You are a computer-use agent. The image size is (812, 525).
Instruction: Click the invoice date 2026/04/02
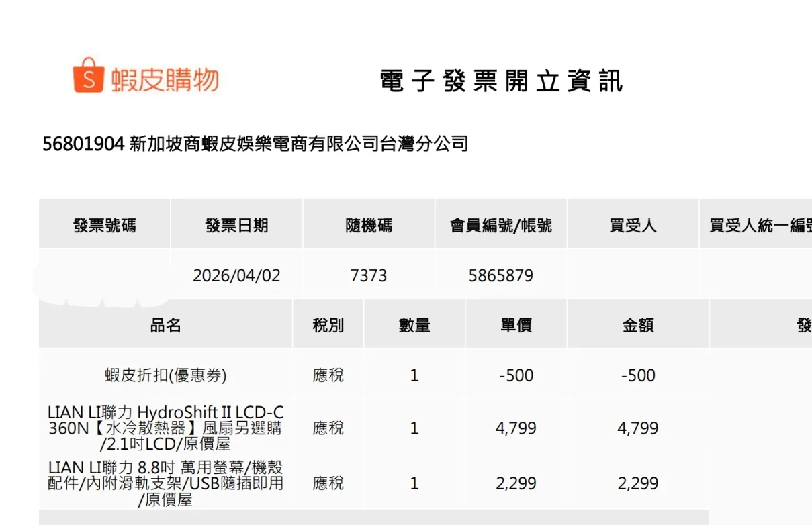tap(236, 275)
